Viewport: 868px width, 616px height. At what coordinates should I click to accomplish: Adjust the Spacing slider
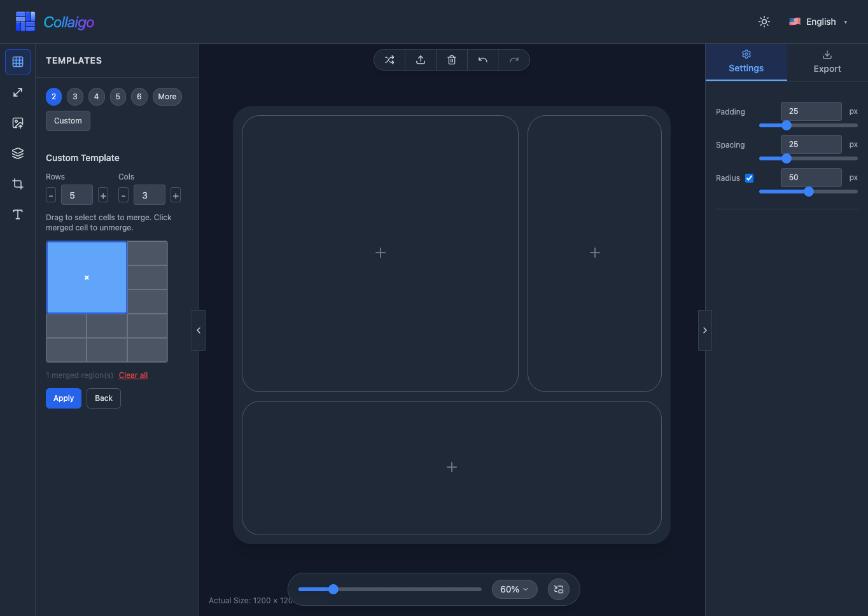coord(808,158)
